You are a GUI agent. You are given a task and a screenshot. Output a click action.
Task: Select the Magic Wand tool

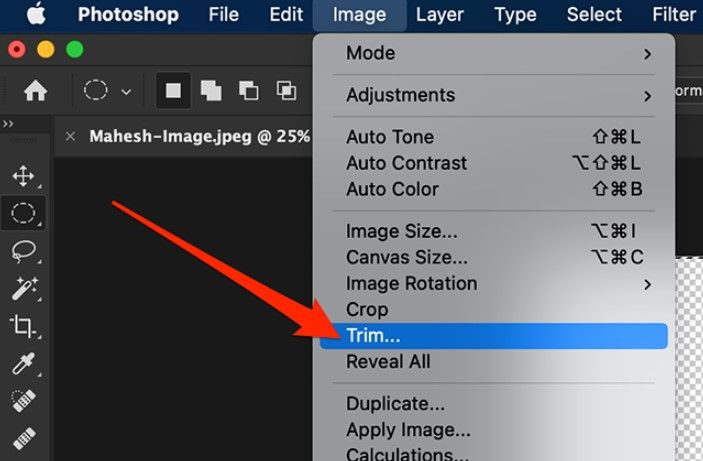[24, 288]
